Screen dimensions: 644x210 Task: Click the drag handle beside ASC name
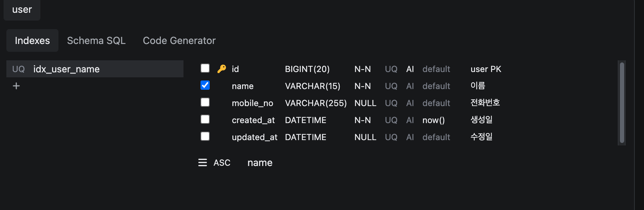click(x=203, y=162)
